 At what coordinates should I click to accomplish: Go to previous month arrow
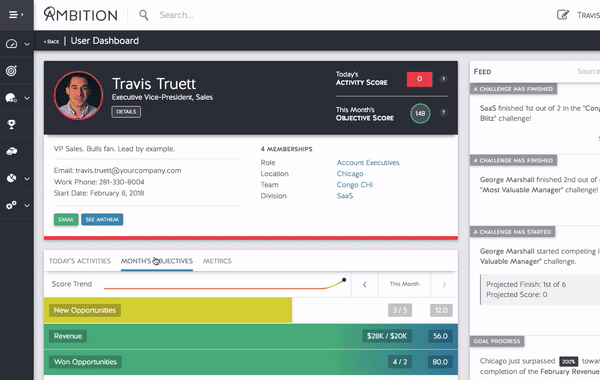click(364, 284)
